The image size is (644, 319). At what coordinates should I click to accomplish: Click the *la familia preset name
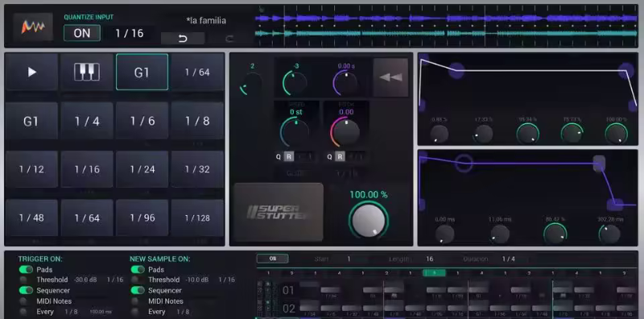[206, 20]
